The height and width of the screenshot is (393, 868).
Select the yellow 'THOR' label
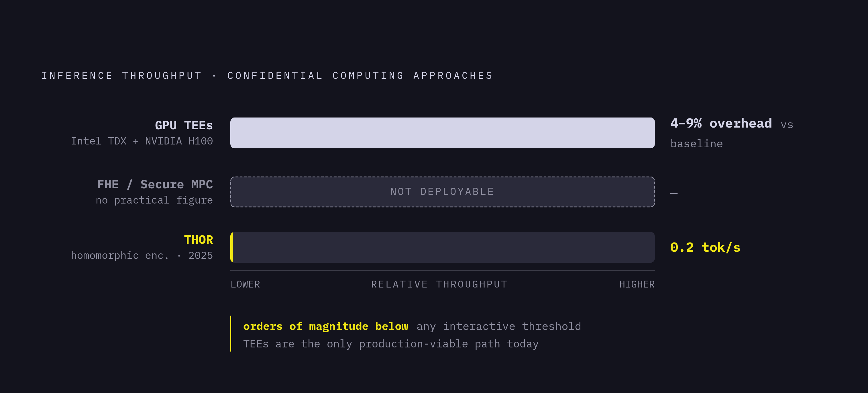(x=199, y=240)
